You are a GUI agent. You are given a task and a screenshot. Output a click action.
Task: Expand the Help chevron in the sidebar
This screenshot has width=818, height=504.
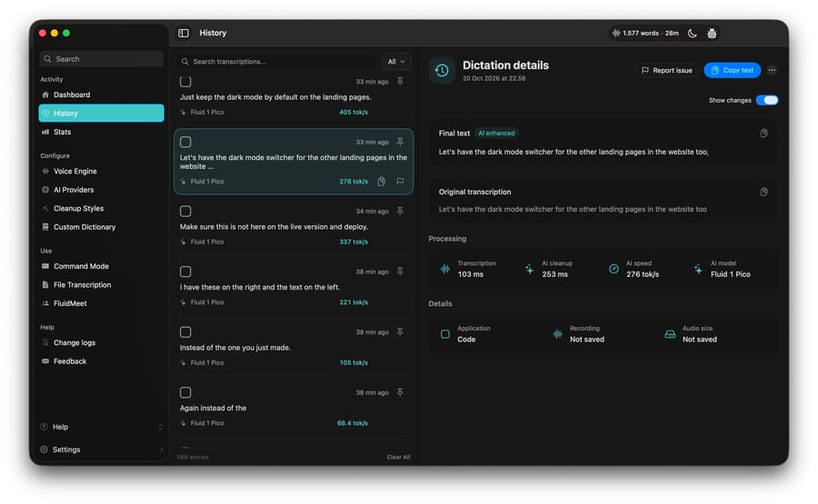point(161,427)
